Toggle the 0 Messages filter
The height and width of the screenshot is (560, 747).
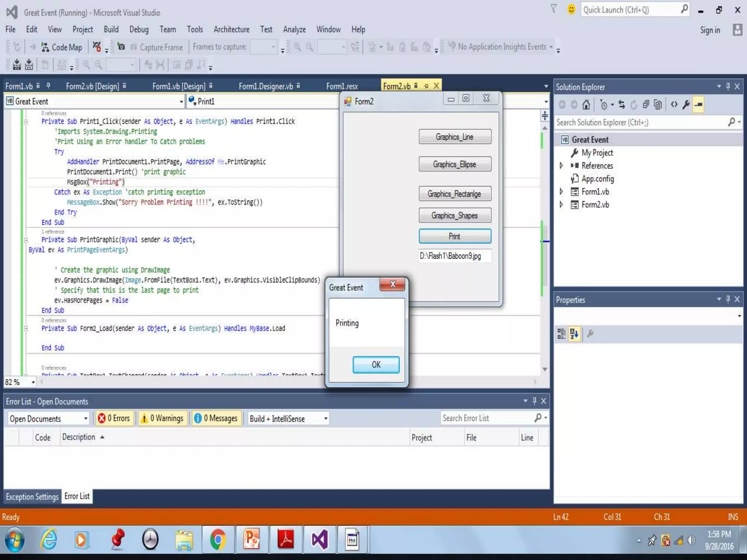[216, 418]
